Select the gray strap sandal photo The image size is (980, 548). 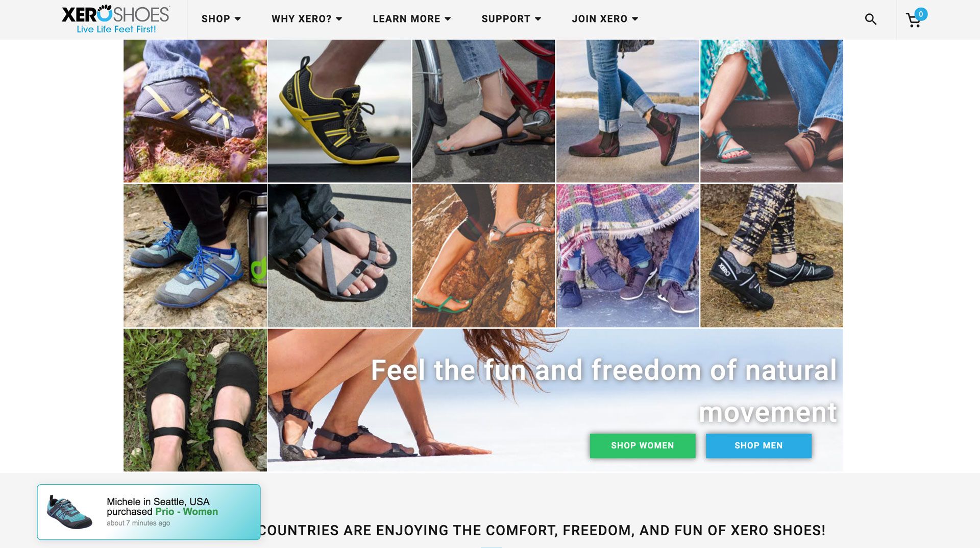click(339, 255)
